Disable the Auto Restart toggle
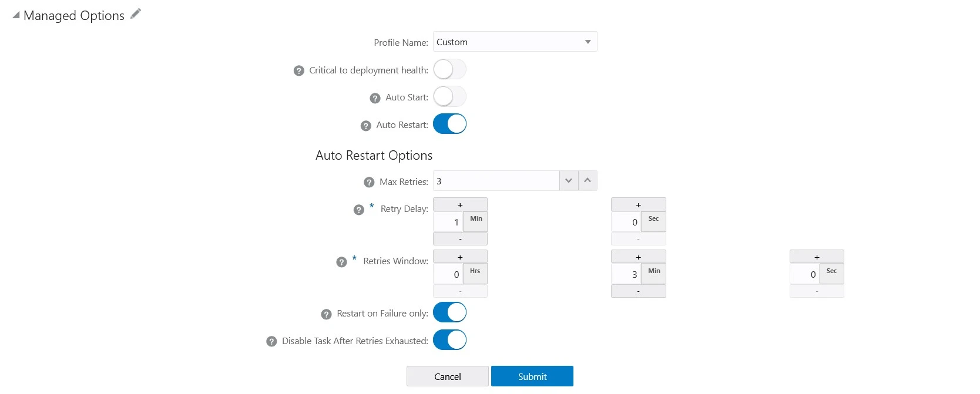Viewport: 980px width, 394px height. pos(449,124)
